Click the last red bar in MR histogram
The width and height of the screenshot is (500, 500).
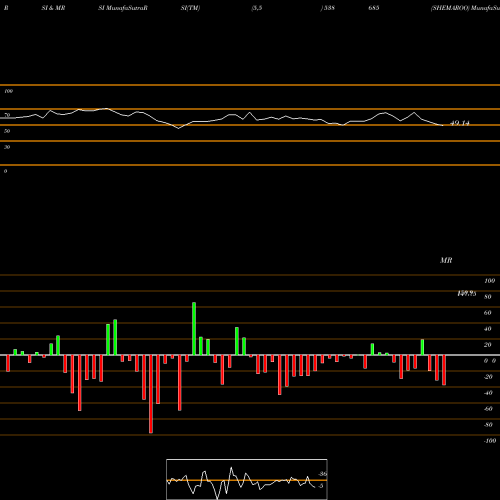click(x=444, y=370)
